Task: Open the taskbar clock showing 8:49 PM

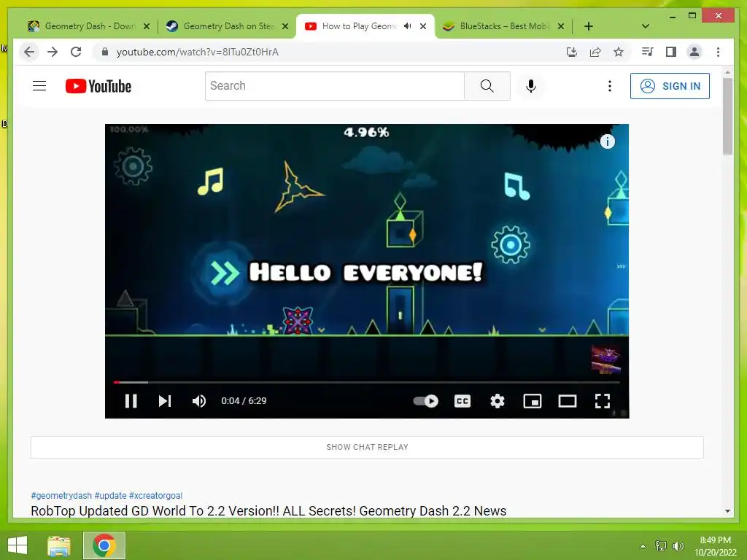Action: [x=715, y=546]
